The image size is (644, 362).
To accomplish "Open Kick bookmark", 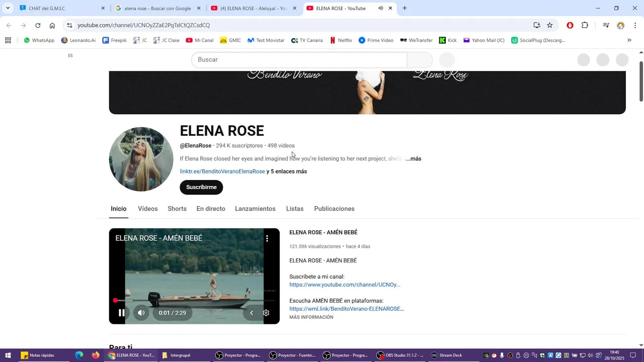I will (448, 40).
